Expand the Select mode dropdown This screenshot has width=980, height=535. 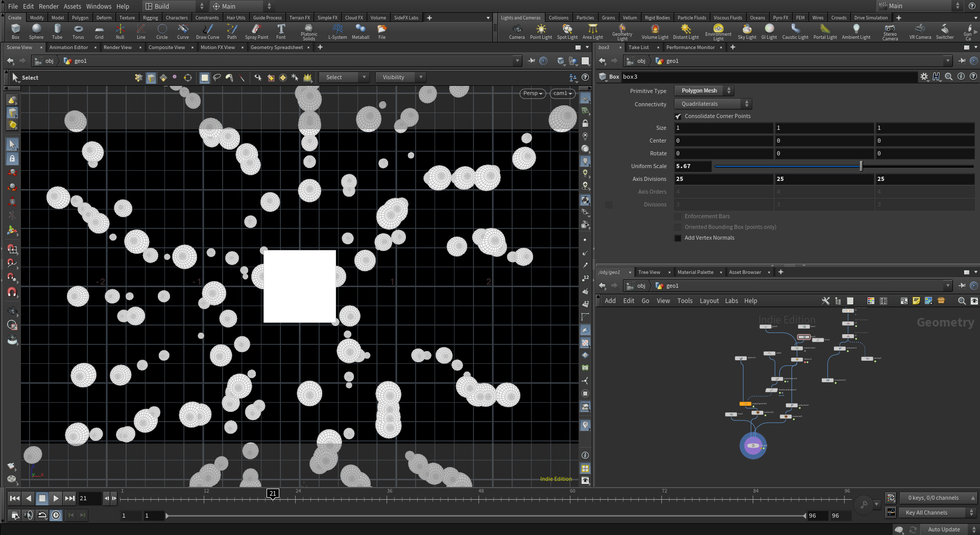(344, 78)
